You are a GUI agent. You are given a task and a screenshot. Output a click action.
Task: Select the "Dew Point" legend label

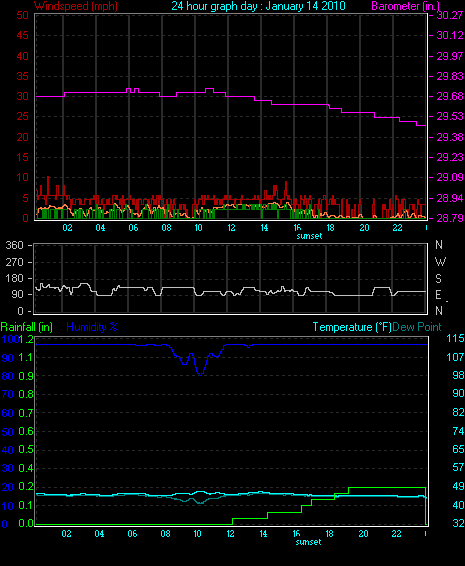pyautogui.click(x=417, y=327)
